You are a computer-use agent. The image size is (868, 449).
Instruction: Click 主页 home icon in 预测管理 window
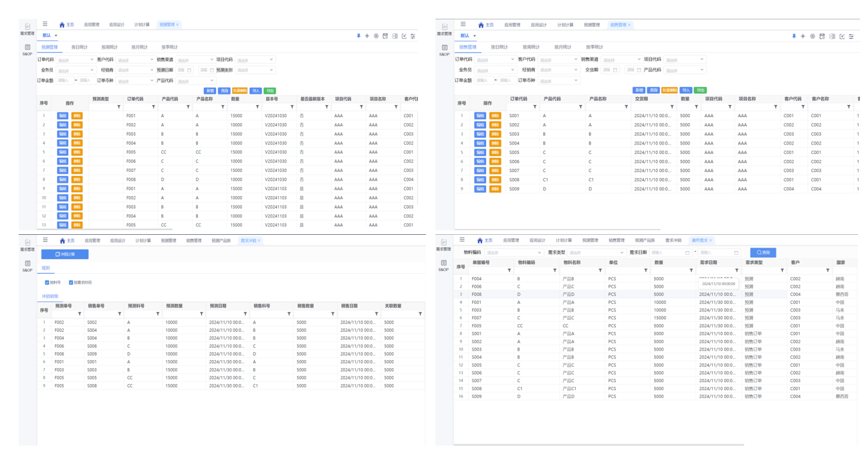coord(62,25)
